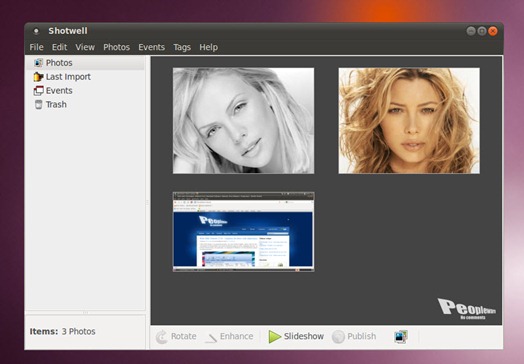Click the '3 Photos' items count text

coord(79,332)
